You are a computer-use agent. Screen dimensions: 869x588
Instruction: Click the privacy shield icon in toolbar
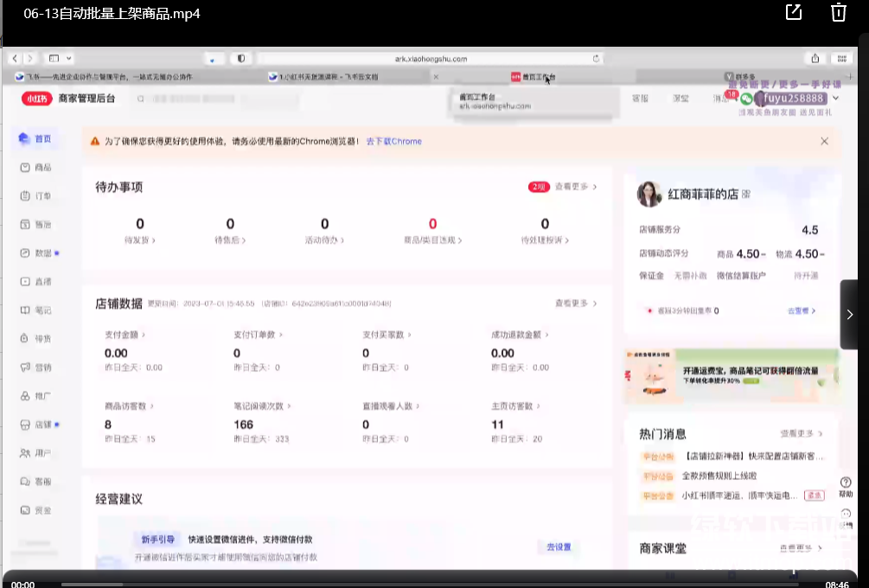click(x=241, y=58)
